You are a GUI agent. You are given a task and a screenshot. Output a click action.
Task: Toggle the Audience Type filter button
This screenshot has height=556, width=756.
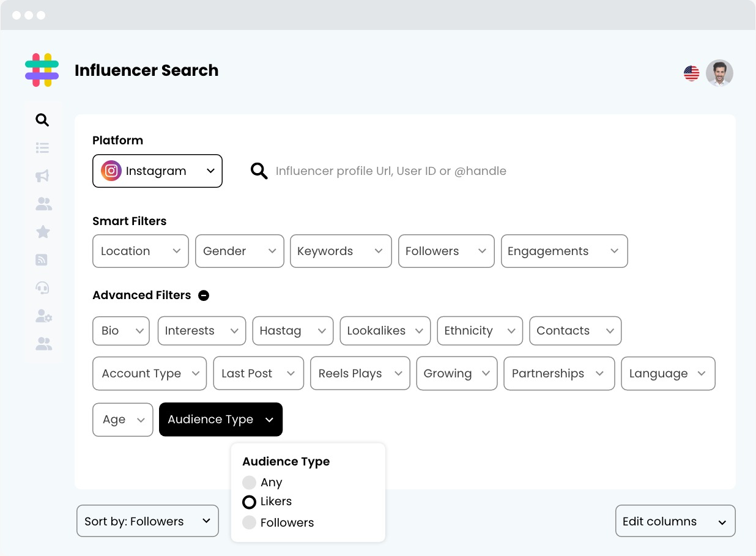pyautogui.click(x=221, y=420)
